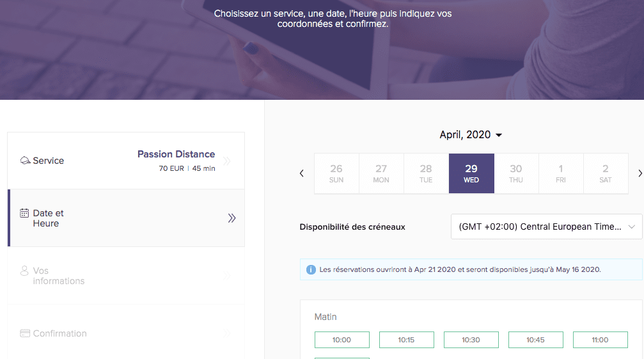Click the blue info icon in notice
The image size is (644, 359).
tap(311, 269)
